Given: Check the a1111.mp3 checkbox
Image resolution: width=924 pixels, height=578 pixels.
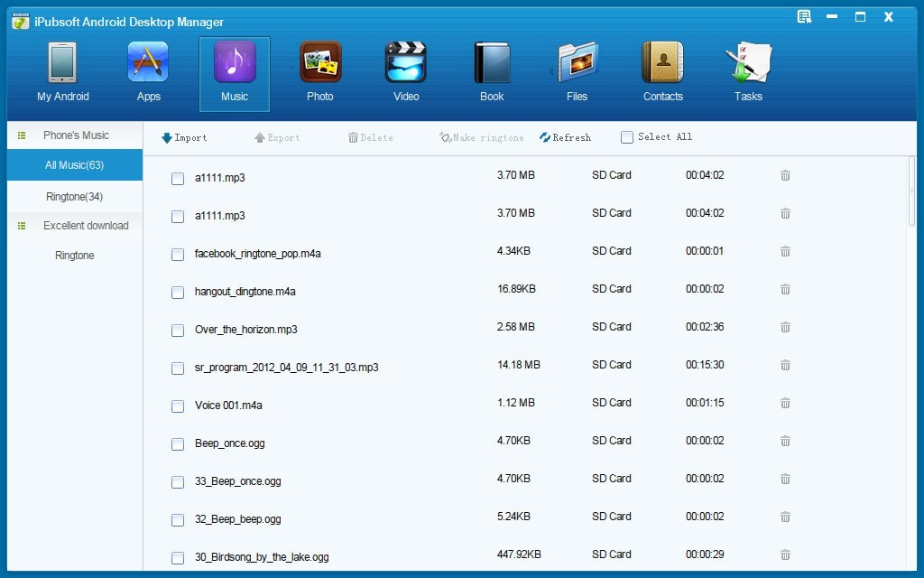Looking at the screenshot, I should 178,179.
